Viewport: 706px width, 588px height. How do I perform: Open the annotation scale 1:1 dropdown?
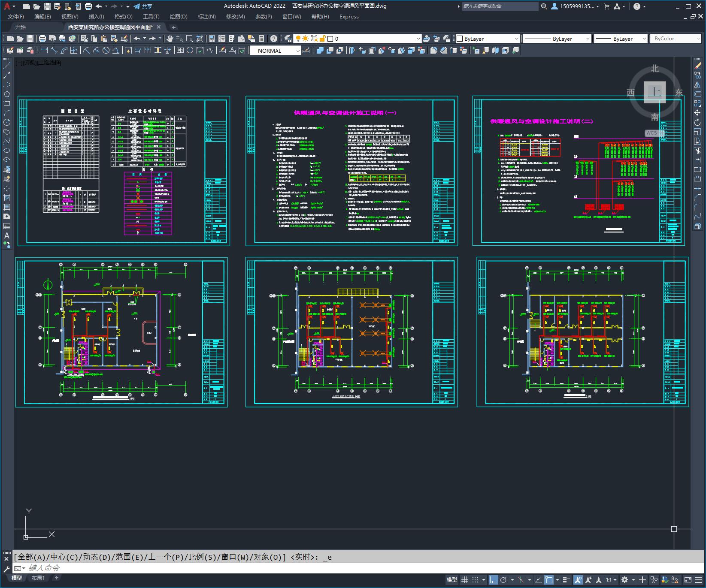click(611, 580)
